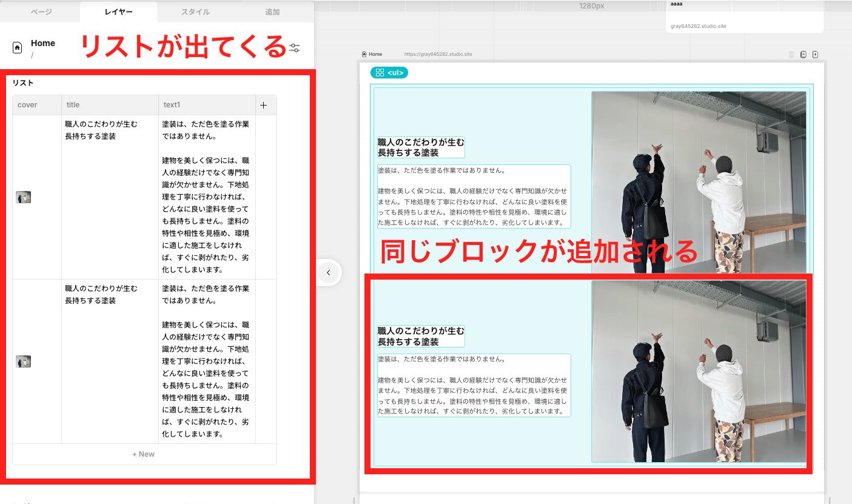Click the Home page house icon

coord(16,46)
